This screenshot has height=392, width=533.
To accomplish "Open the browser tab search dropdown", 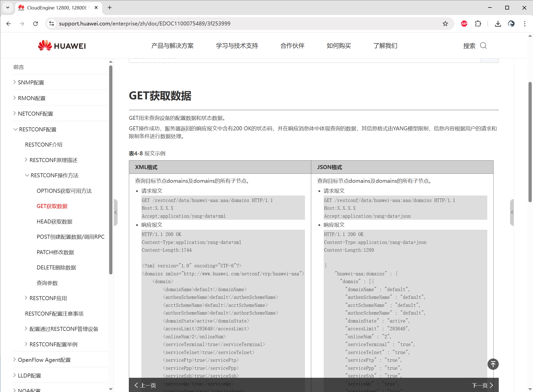I will (x=7, y=7).
